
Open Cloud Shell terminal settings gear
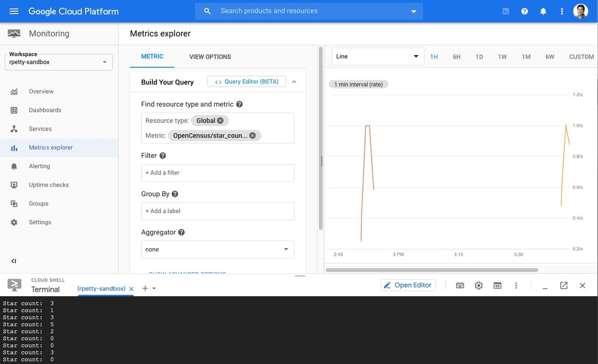tap(478, 286)
